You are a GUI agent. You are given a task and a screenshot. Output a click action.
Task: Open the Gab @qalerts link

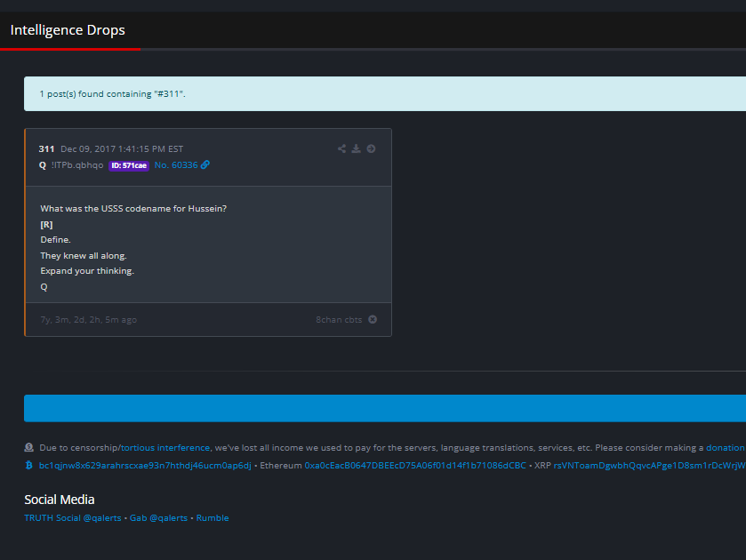pos(158,517)
